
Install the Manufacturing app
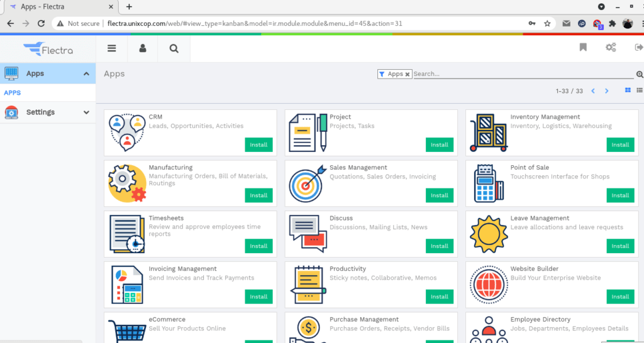[258, 195]
